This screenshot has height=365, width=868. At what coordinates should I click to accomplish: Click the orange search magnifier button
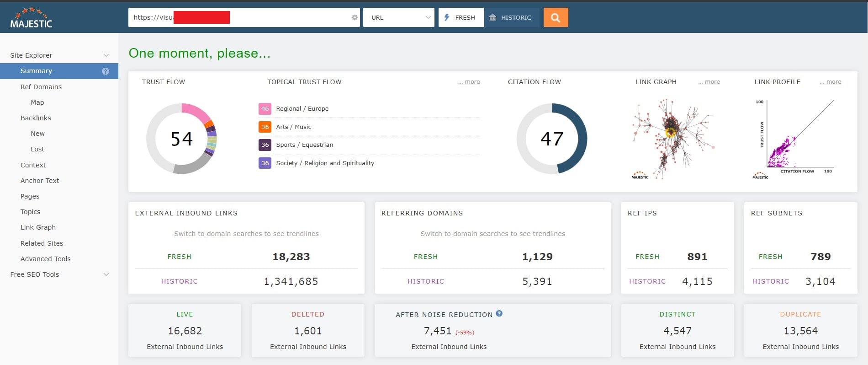point(556,17)
